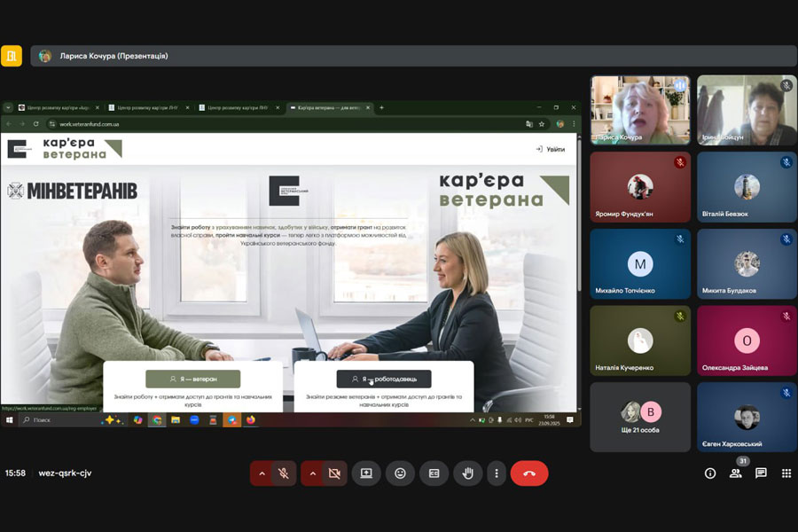Image resolution: width=798 pixels, height=532 pixels.
Task: Click the Я — ветеран button
Action: [193, 379]
